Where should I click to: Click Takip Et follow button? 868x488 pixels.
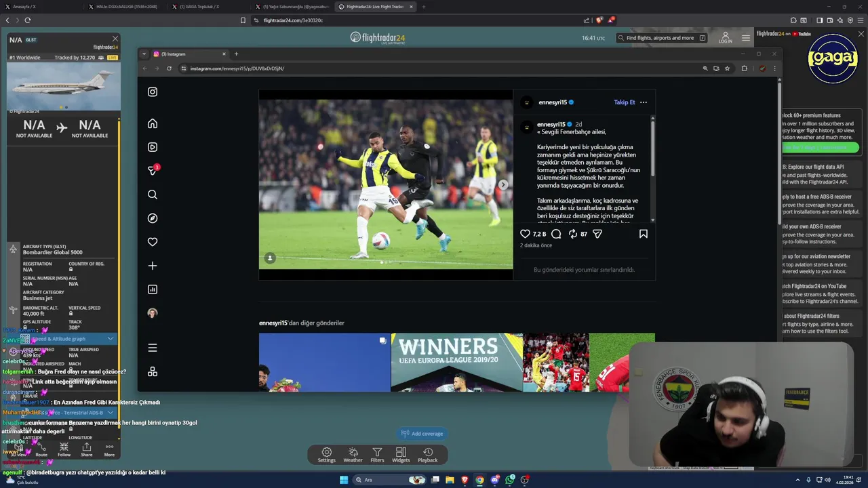(x=625, y=102)
